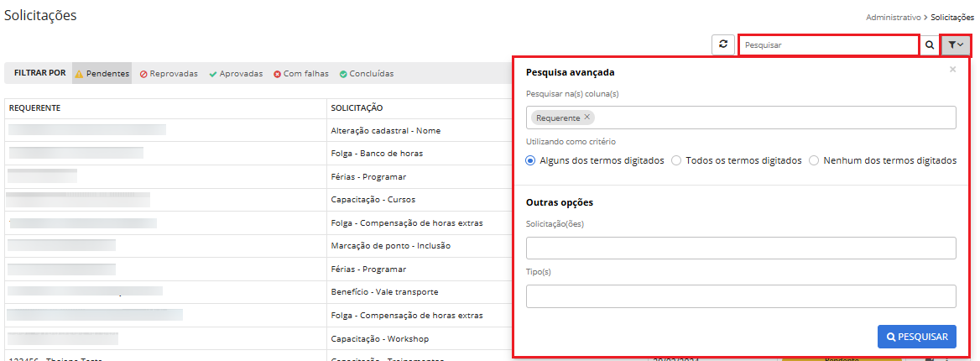Click the Solicitações breadcrumb item
Image resolution: width=980 pixels, height=361 pixels.
pos(951,18)
